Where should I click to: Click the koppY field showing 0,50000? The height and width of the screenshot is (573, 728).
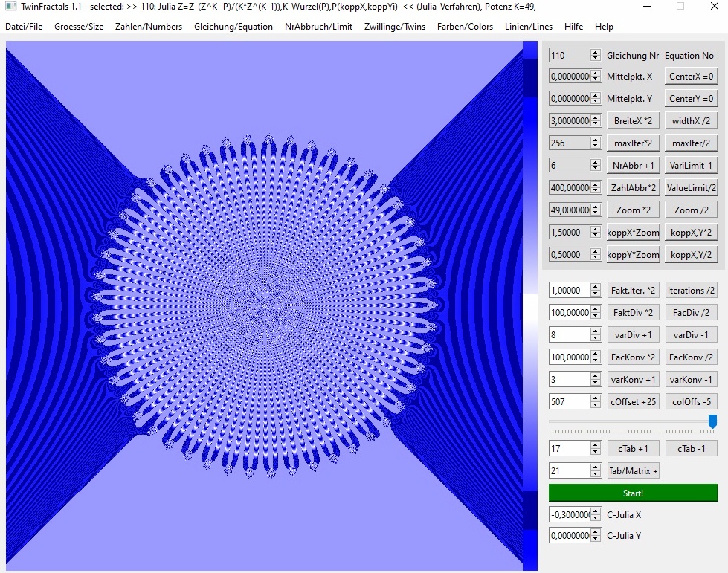[x=576, y=254]
